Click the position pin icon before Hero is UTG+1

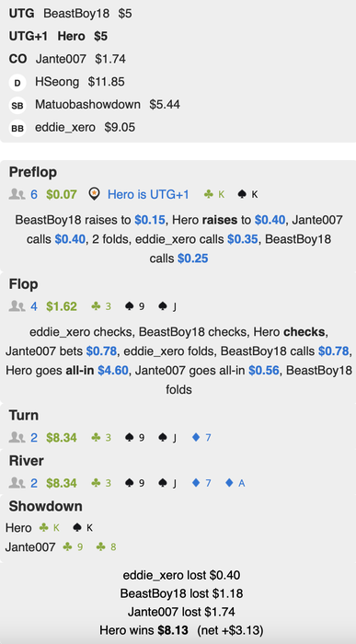(95, 195)
